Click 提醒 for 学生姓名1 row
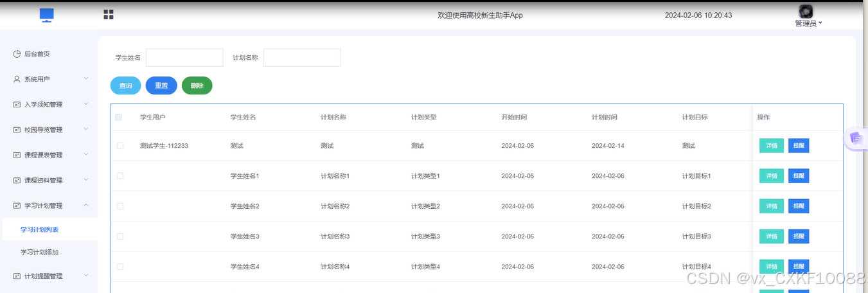This screenshot has width=868, height=293. click(x=799, y=176)
